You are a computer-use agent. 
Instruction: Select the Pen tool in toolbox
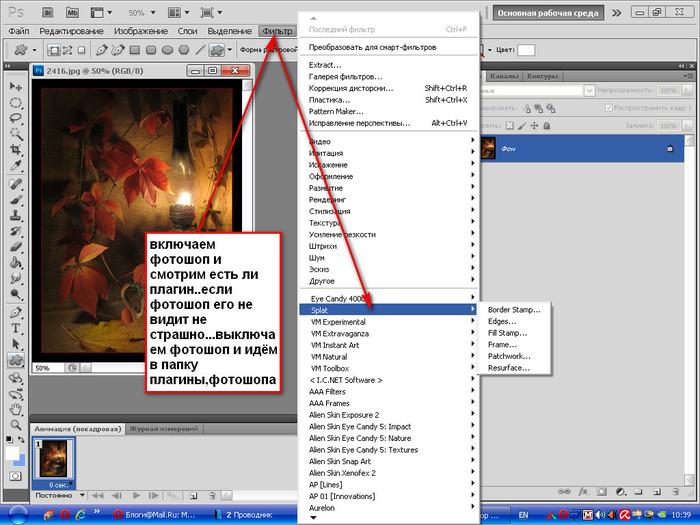click(16, 312)
